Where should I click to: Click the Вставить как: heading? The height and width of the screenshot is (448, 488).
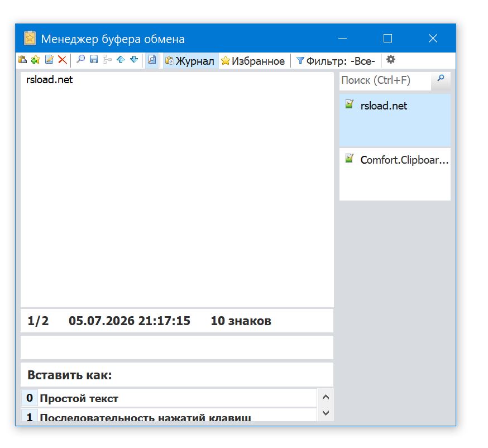coord(69,375)
